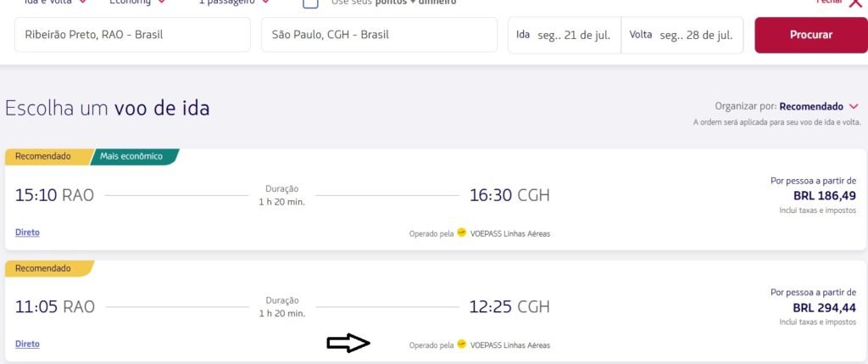The width and height of the screenshot is (868, 364).
Task: Open the Volta return date picker
Action: click(682, 35)
